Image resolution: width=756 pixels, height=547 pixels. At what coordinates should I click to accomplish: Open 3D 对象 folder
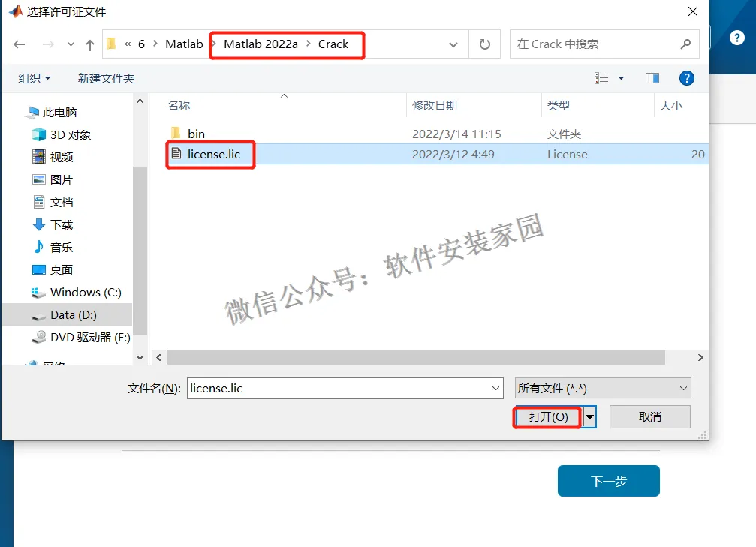click(62, 134)
